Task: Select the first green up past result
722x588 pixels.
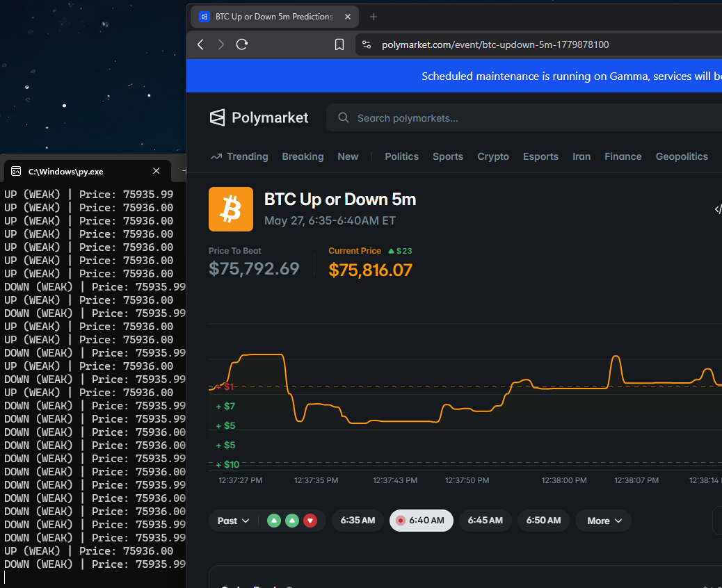Action: [x=274, y=521]
